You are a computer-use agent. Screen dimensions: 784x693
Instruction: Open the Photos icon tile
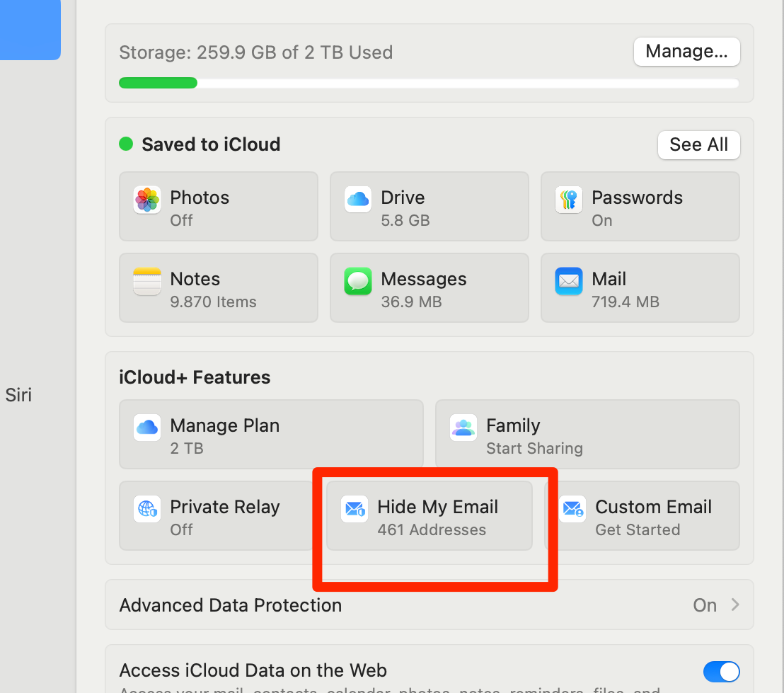pos(147,200)
